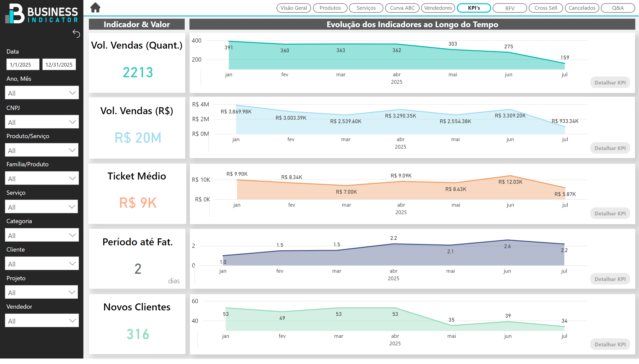Screen dimensions: 639x364
Task: Click the start date field 1/1/2025
Action: pyautogui.click(x=23, y=65)
